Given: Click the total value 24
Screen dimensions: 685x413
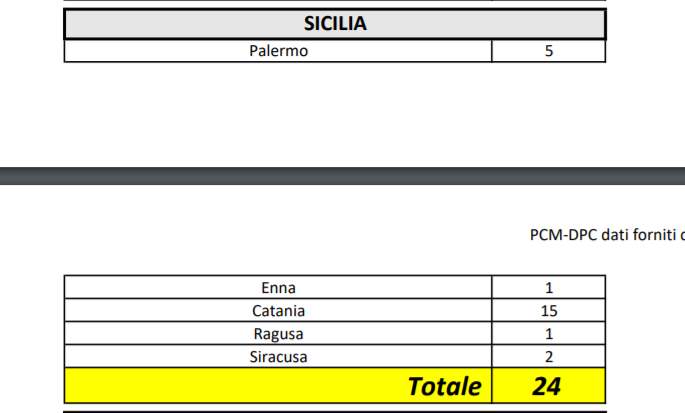Looking at the screenshot, I should pyautogui.click(x=547, y=386).
